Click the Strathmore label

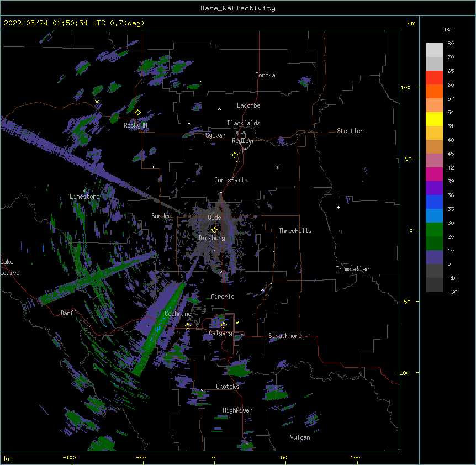(285, 336)
